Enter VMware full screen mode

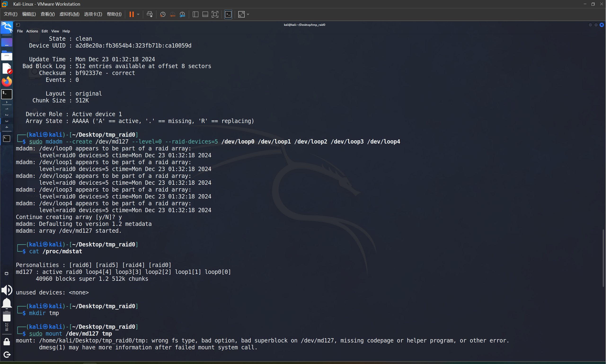click(215, 14)
